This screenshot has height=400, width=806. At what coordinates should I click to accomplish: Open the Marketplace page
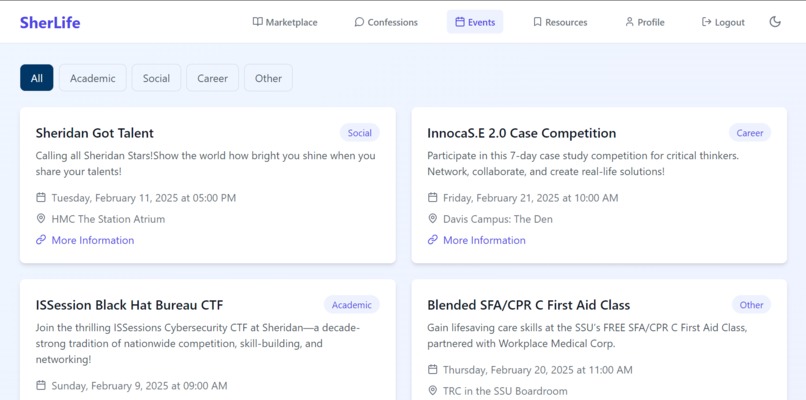point(285,22)
